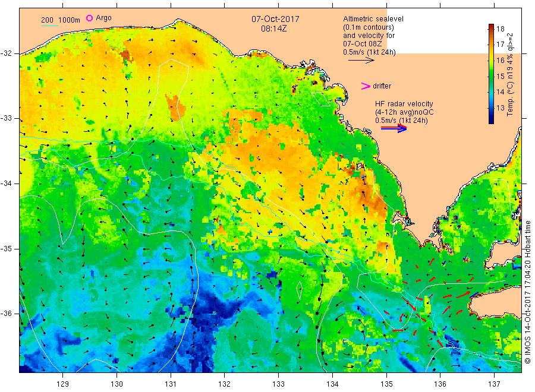The image size is (535, 392).
Task: Click the (0.1m contours) legend text
Action: pos(369,27)
